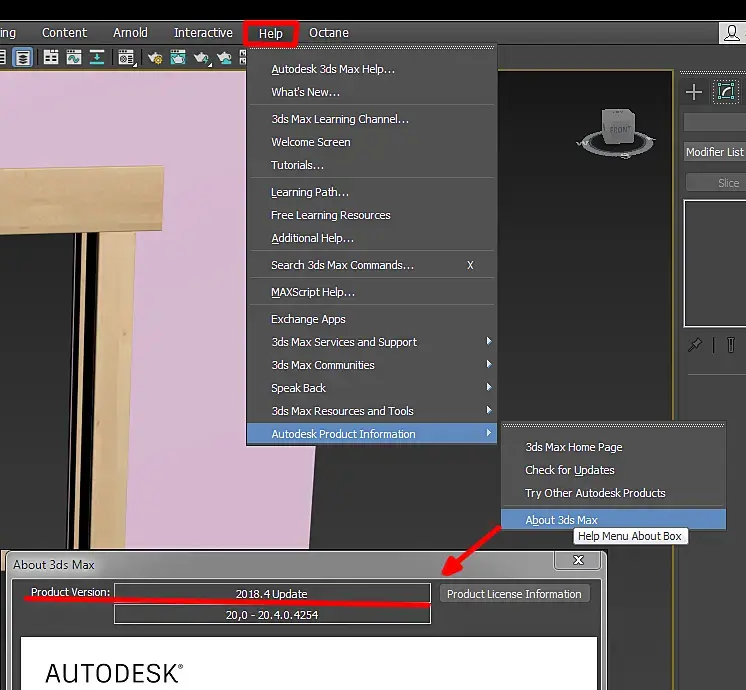Open Material Editor toolbar icon
Image resolution: width=746 pixels, height=690 pixels.
pyautogui.click(x=126, y=58)
